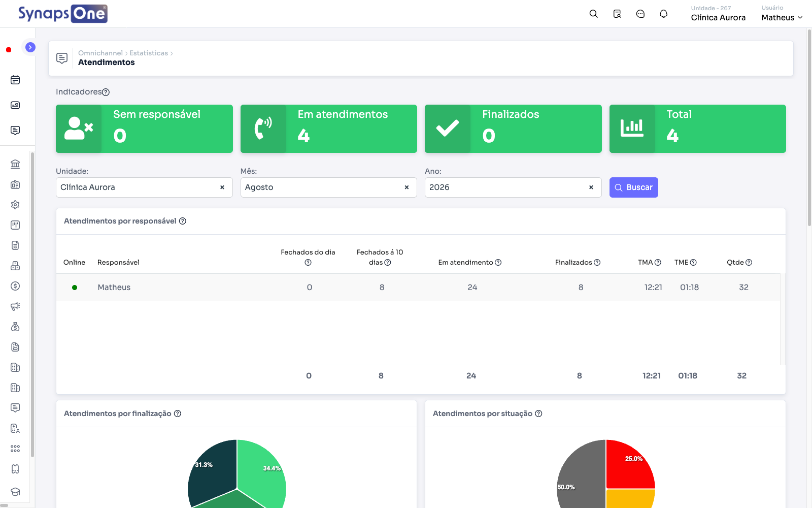Click the Responsável column header

118,263
